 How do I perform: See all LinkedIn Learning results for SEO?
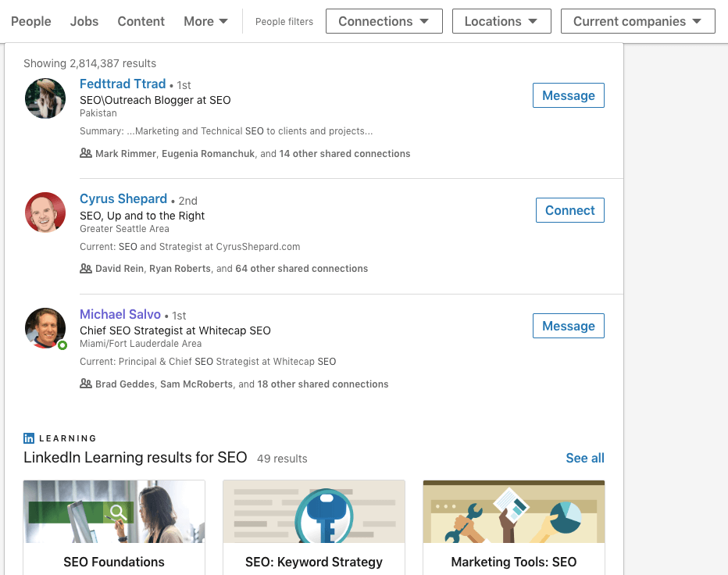click(x=584, y=458)
